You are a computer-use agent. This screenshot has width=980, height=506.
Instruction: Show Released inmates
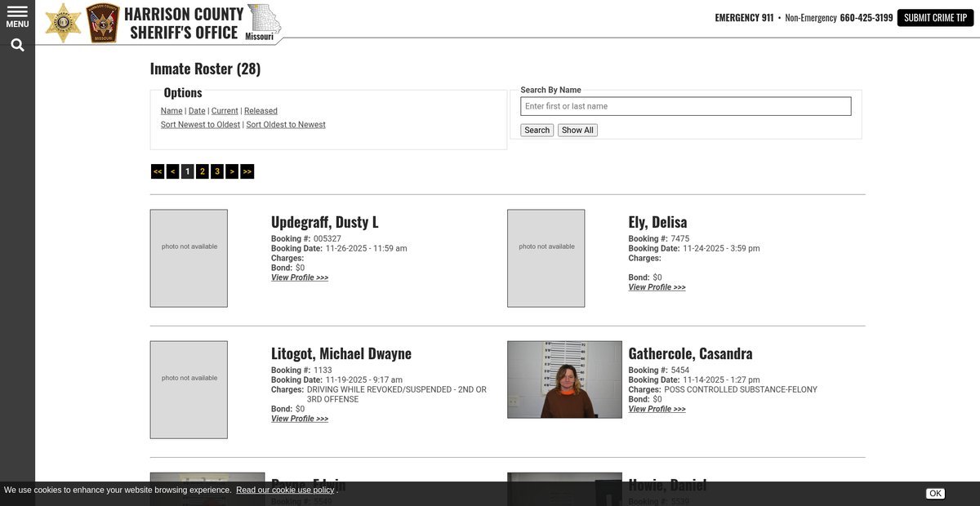coord(261,111)
